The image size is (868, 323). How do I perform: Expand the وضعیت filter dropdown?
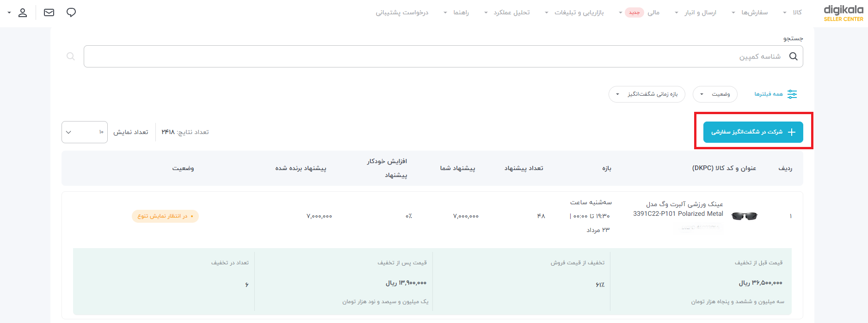pyautogui.click(x=715, y=94)
